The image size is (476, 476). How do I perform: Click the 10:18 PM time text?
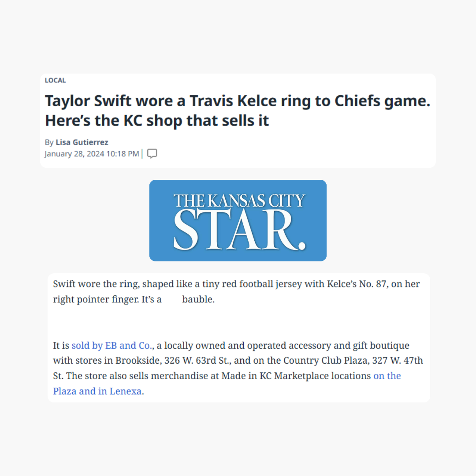123,154
